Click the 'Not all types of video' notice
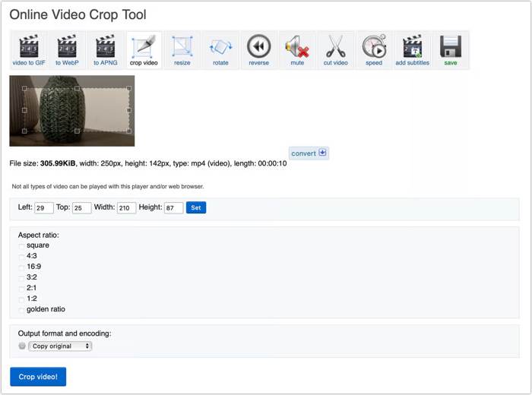 click(108, 186)
